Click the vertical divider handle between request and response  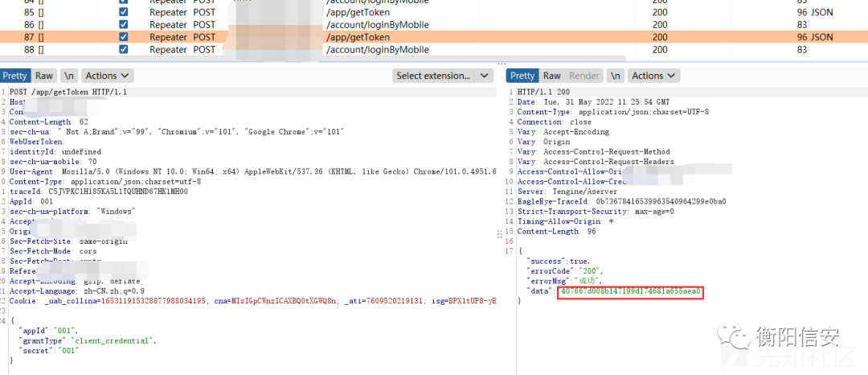point(500,234)
